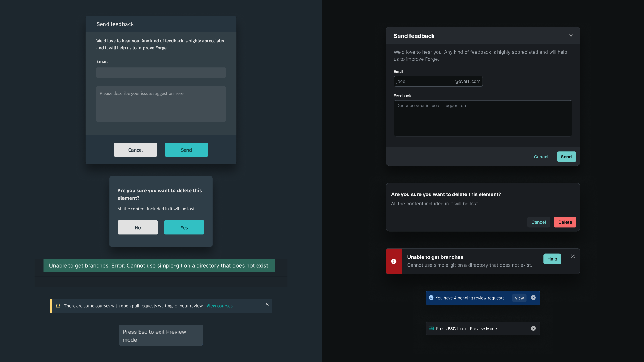Close the open pull requests banner
The height and width of the screenshot is (362, 644).
(x=267, y=304)
